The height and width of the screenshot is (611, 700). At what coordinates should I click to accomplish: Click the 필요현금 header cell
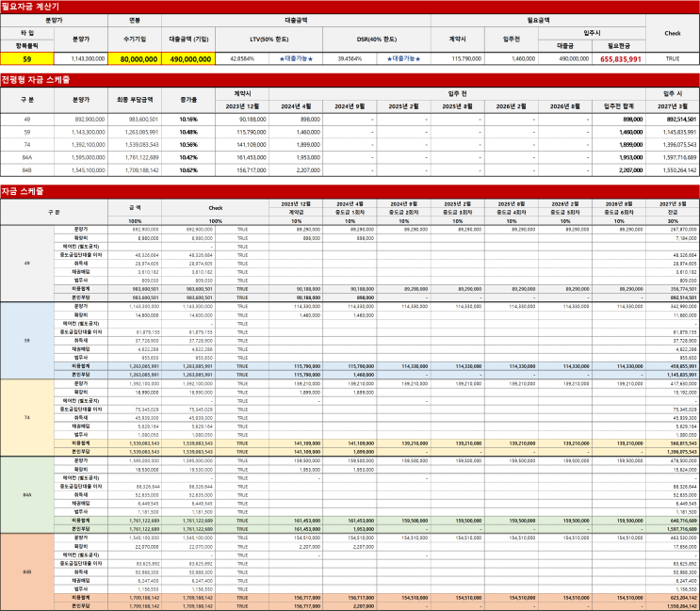(x=619, y=45)
